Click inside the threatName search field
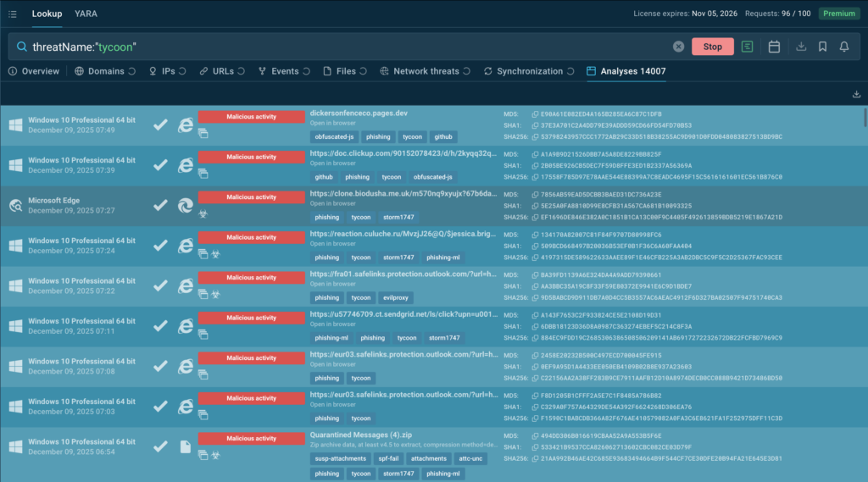Image resolution: width=868 pixels, height=482 pixels. 339,47
